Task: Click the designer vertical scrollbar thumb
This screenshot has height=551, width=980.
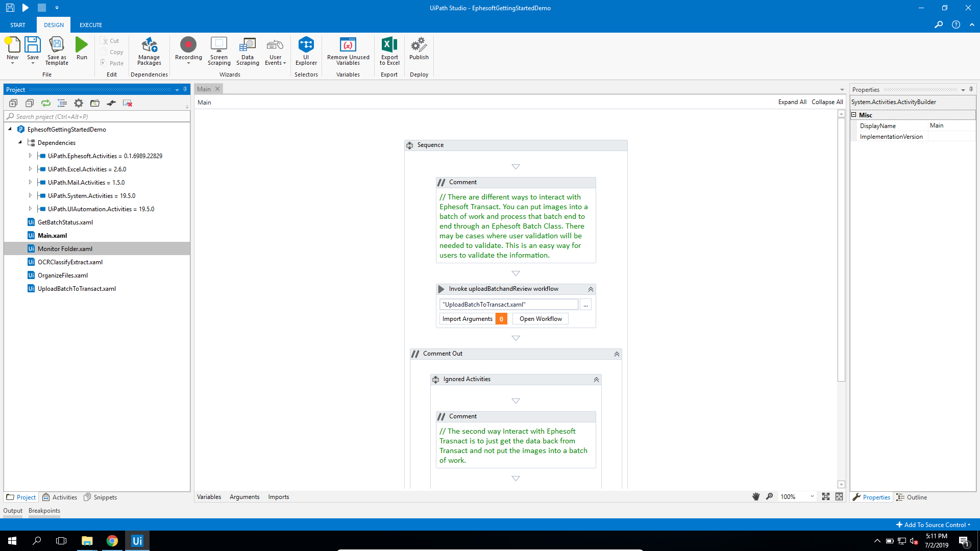Action: [x=841, y=250]
